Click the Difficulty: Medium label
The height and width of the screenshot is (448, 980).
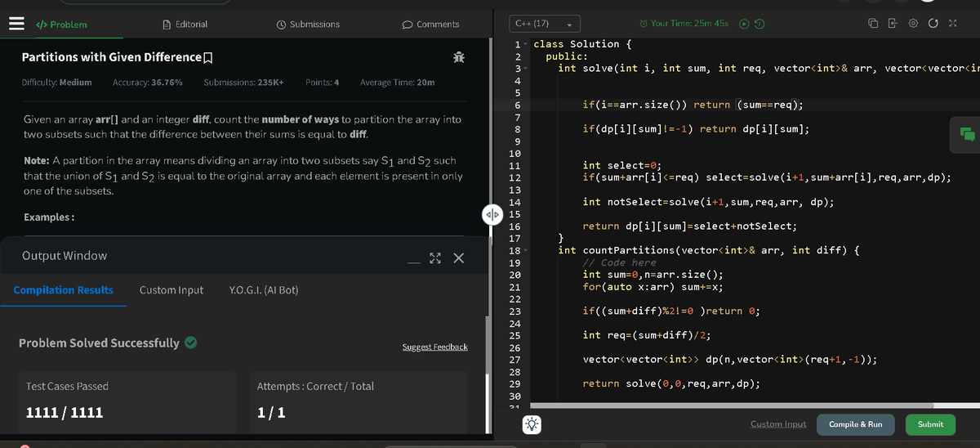[x=56, y=83]
